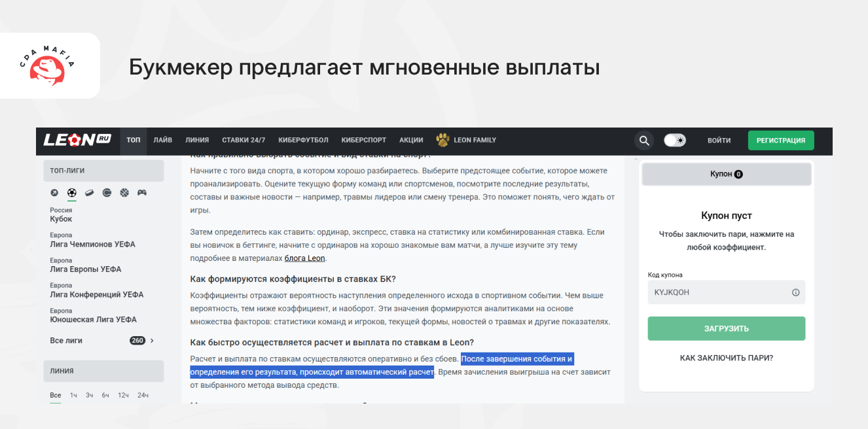
Task: Click the coupon code info icon
Action: point(795,292)
